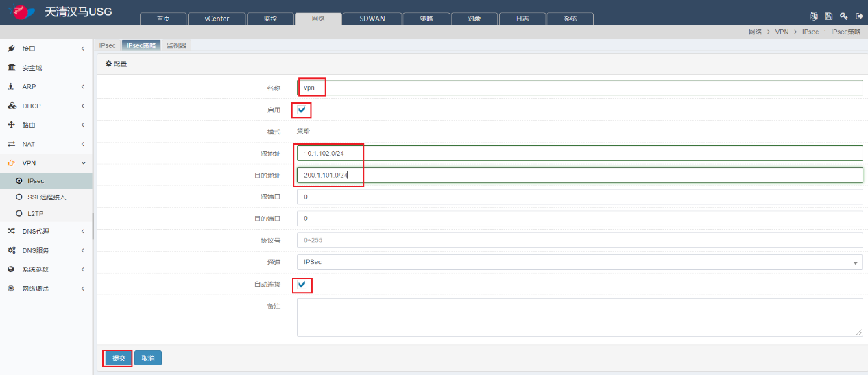Click the 目的端口 input field
The image size is (868, 375).
click(x=579, y=219)
